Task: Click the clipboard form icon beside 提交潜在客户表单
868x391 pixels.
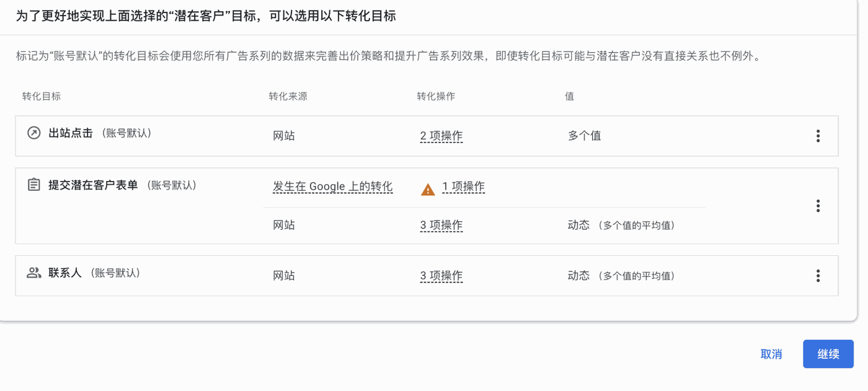Action: coord(34,185)
